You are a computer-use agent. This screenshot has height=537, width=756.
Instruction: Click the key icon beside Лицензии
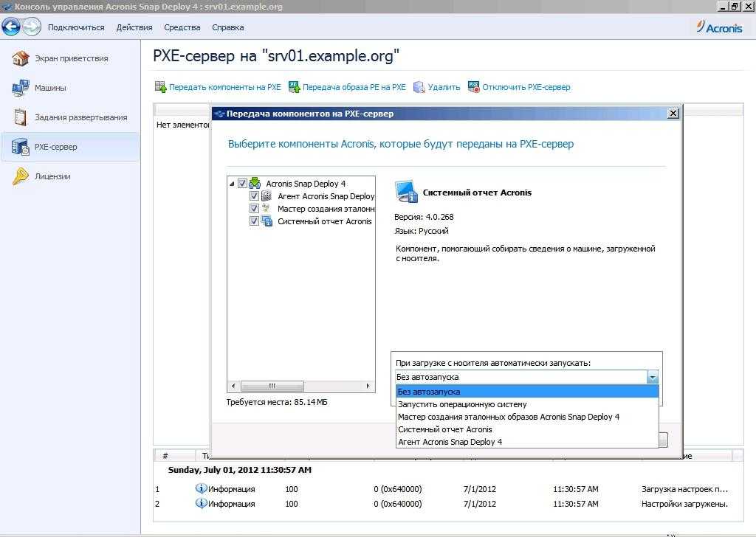20,176
